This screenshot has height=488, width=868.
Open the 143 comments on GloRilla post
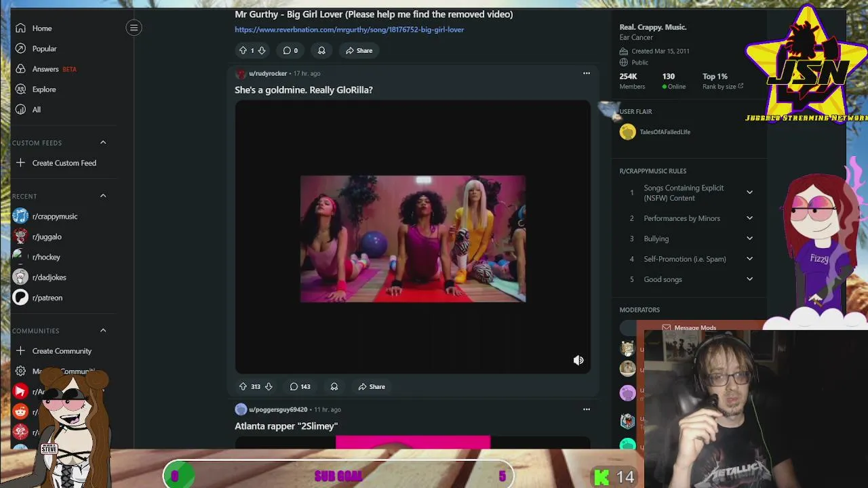pyautogui.click(x=300, y=386)
